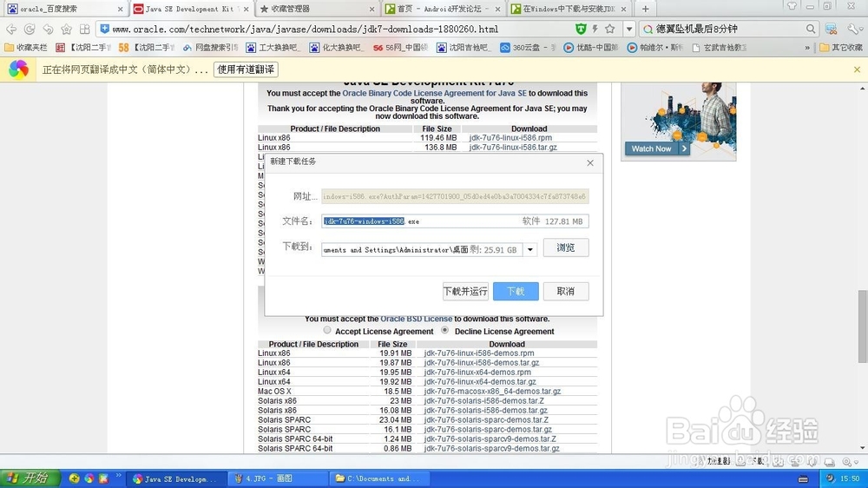Screen dimensions: 868x488
Task: Open Oracle Binary Code License Agreement link
Action: 435,93
